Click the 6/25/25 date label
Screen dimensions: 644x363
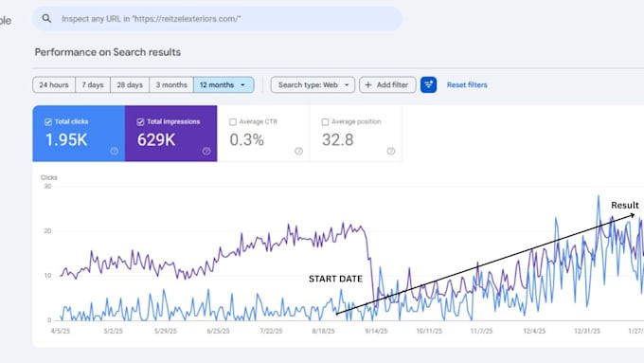pos(218,331)
